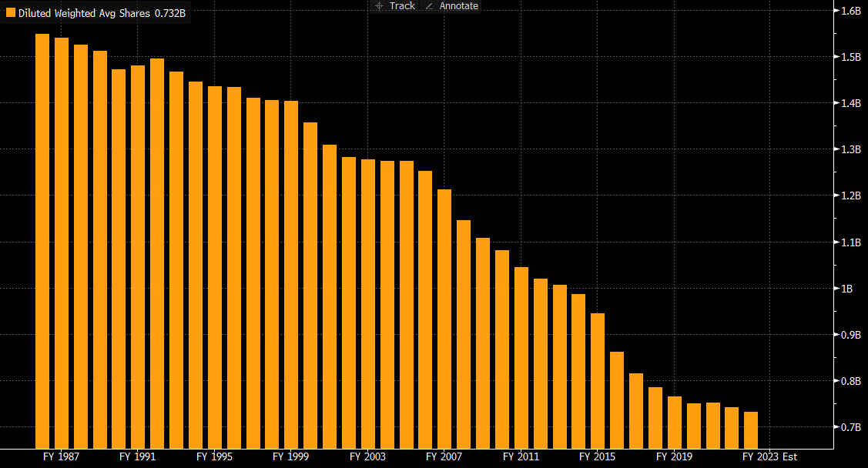The height and width of the screenshot is (468, 868).
Task: Select the last, shortest bar in the chart
Action: (751, 430)
